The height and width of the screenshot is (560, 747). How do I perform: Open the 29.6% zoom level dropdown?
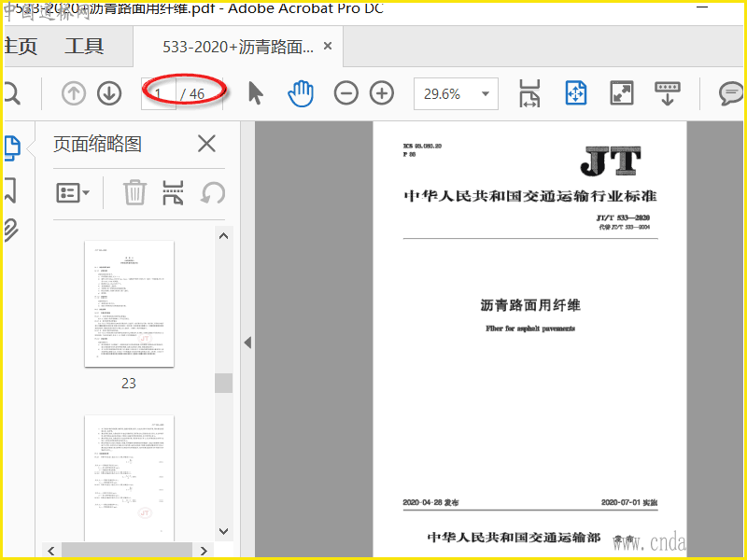(456, 94)
